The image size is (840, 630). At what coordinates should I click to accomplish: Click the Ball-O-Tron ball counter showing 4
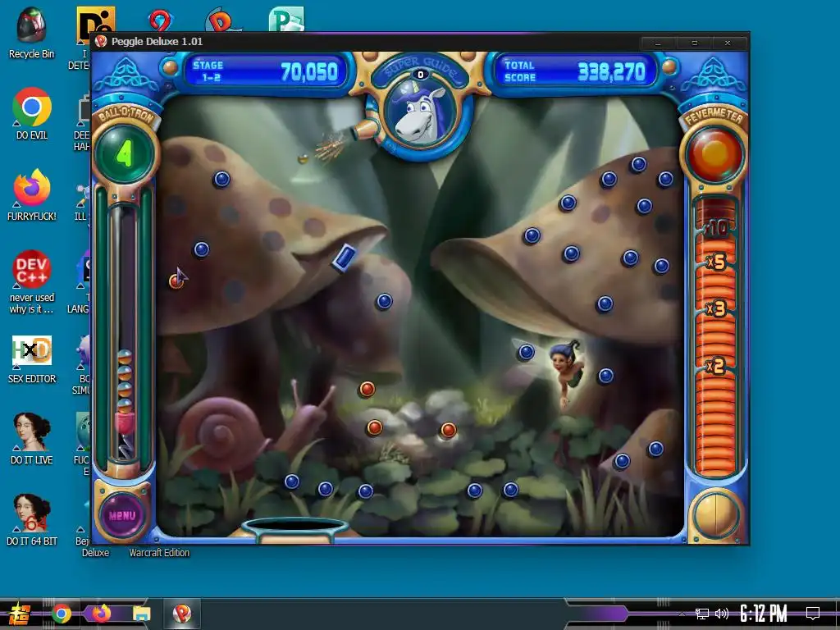(x=125, y=154)
